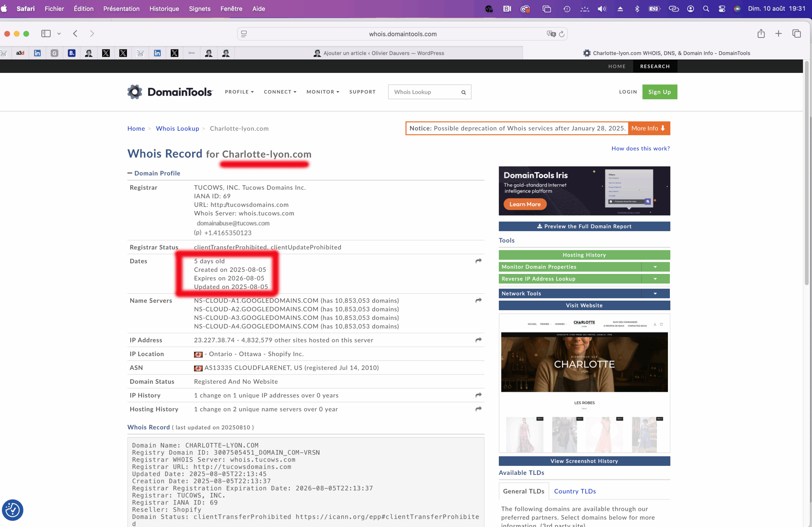This screenshot has height=527, width=812.
Task: Open the Signets menu
Action: 200,9
